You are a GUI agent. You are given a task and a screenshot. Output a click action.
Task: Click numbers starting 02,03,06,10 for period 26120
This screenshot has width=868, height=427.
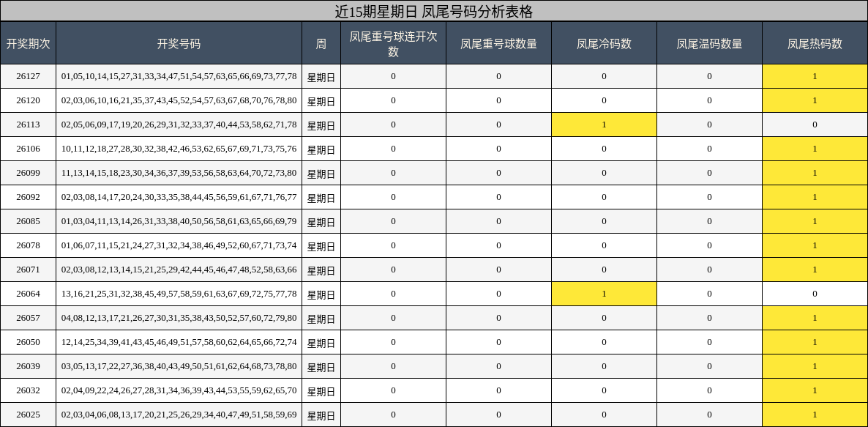pyautogui.click(x=179, y=100)
